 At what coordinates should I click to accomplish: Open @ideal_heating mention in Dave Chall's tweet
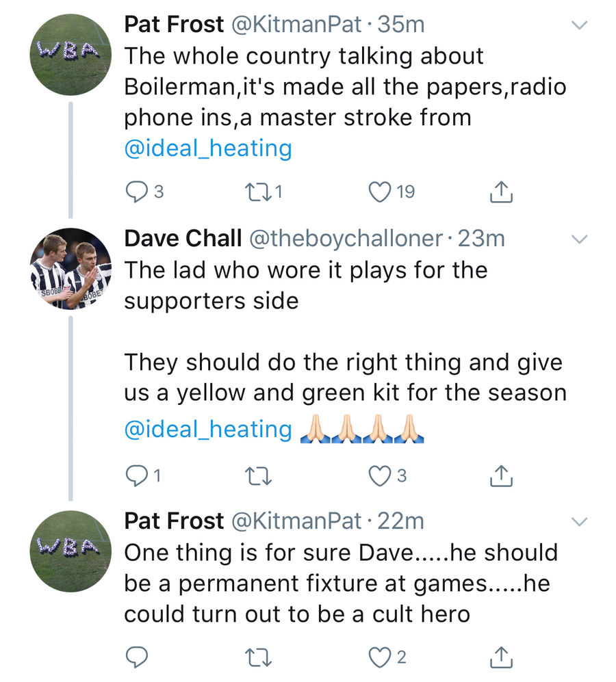(x=207, y=430)
